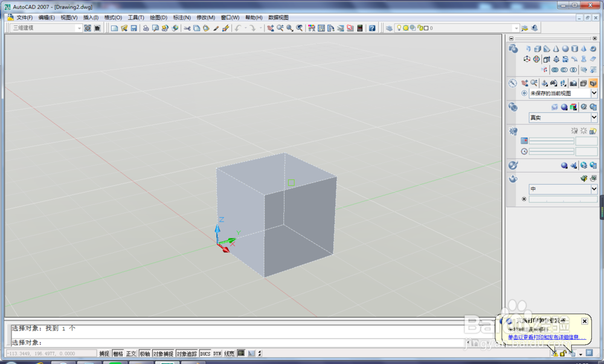Toggle the 对象捕捉 object snap button
The height and width of the screenshot is (364, 604).
click(x=163, y=353)
